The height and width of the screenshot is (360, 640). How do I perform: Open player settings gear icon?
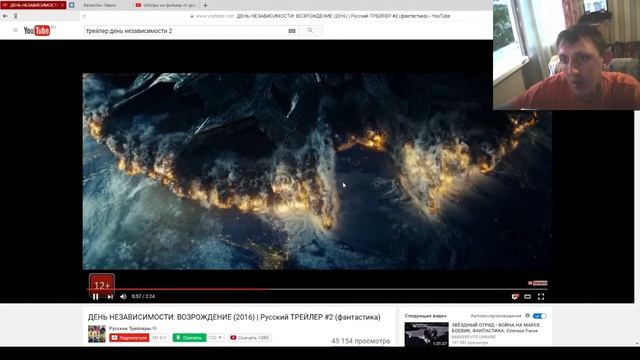(x=515, y=297)
